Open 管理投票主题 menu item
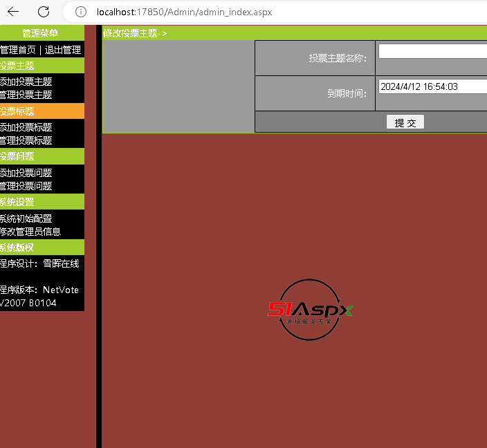Screen dimensions: 487x448 point(26,95)
